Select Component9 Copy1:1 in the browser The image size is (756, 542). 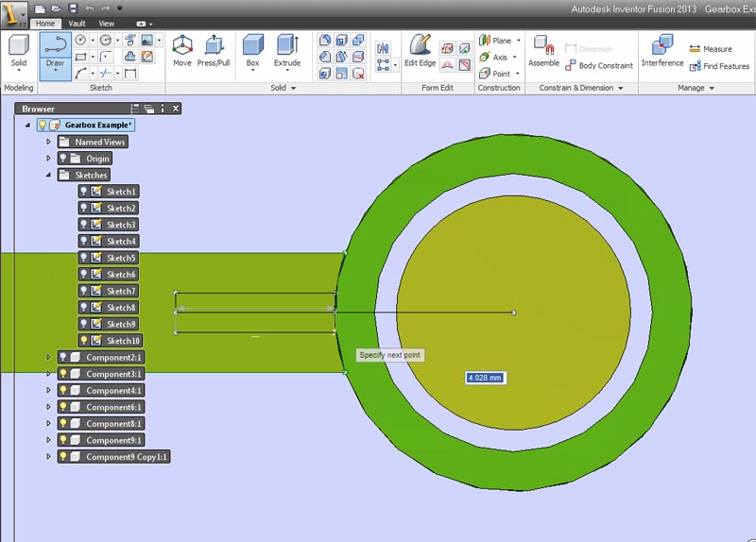127,457
